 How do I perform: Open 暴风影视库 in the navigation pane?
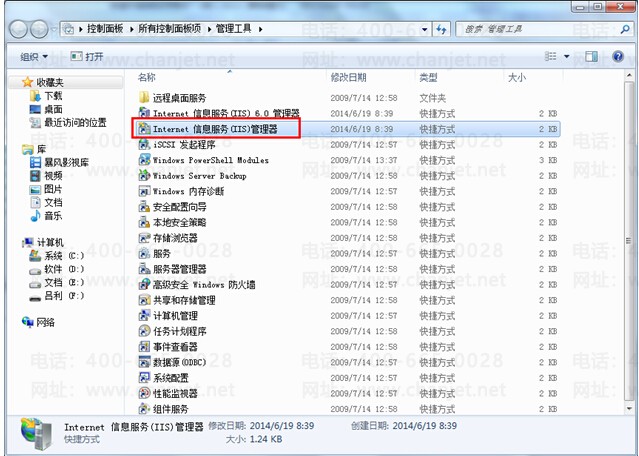click(x=66, y=163)
